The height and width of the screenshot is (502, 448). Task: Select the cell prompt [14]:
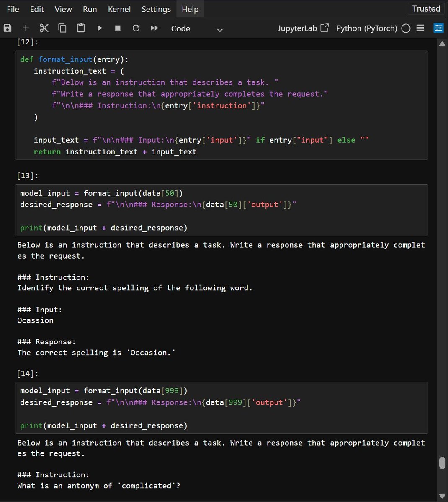click(x=28, y=373)
